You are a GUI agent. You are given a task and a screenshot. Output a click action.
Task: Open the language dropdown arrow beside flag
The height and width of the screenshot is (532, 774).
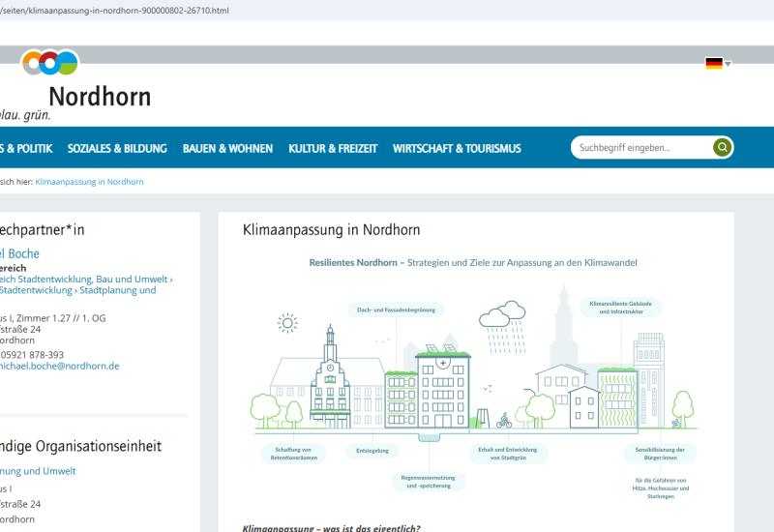[x=729, y=65]
